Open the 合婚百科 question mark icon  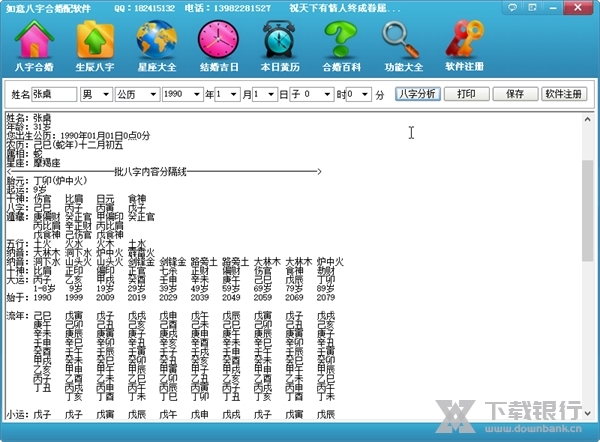(x=341, y=40)
